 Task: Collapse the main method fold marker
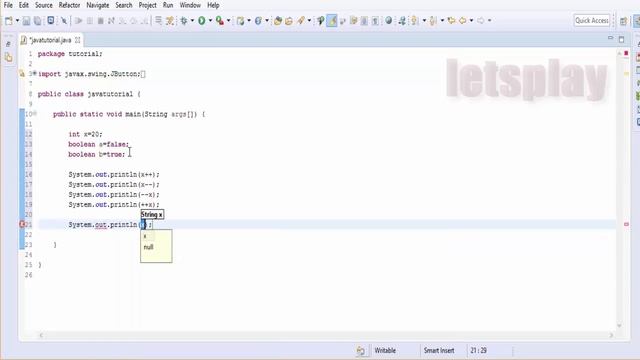tap(35, 114)
